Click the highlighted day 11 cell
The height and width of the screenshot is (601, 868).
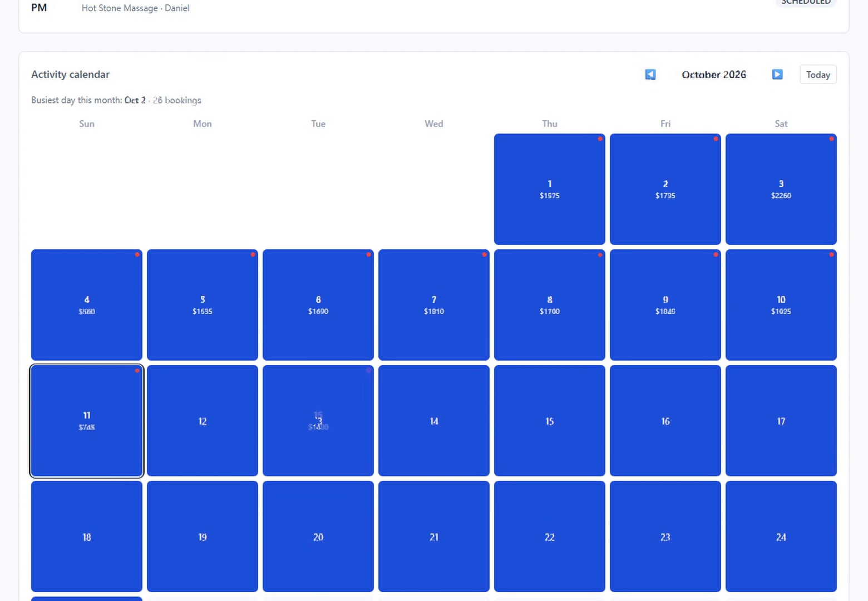coord(87,421)
